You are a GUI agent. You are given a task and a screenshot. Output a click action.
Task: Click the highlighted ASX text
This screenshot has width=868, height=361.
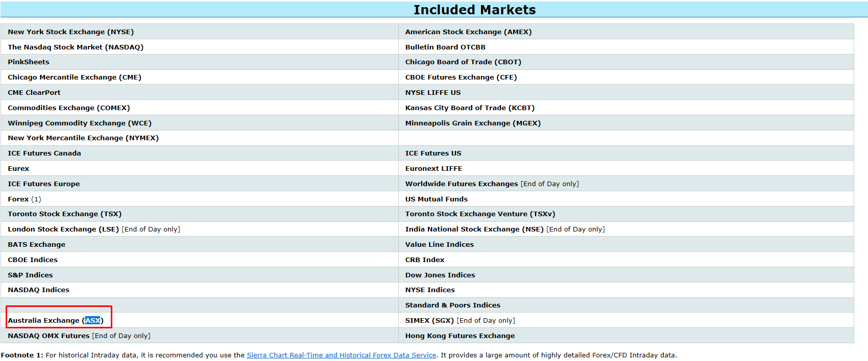click(x=93, y=321)
